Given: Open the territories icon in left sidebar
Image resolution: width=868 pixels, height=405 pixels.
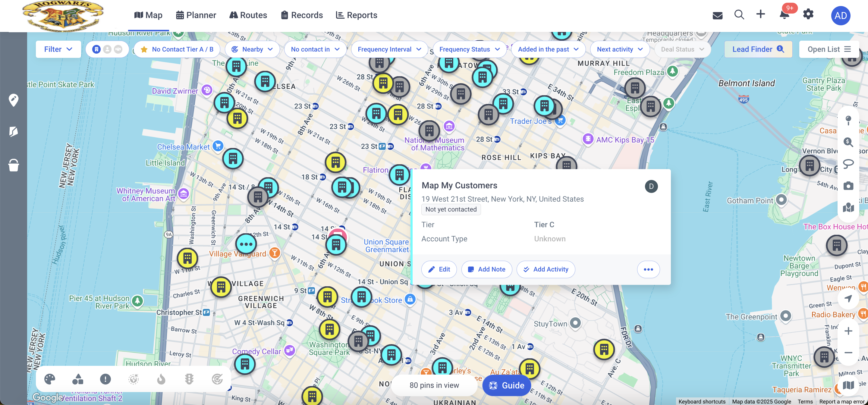Looking at the screenshot, I should pyautogui.click(x=14, y=131).
